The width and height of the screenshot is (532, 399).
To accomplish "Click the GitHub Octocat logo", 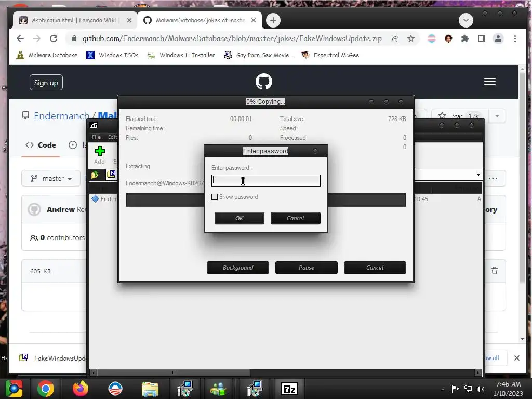I will tap(263, 82).
